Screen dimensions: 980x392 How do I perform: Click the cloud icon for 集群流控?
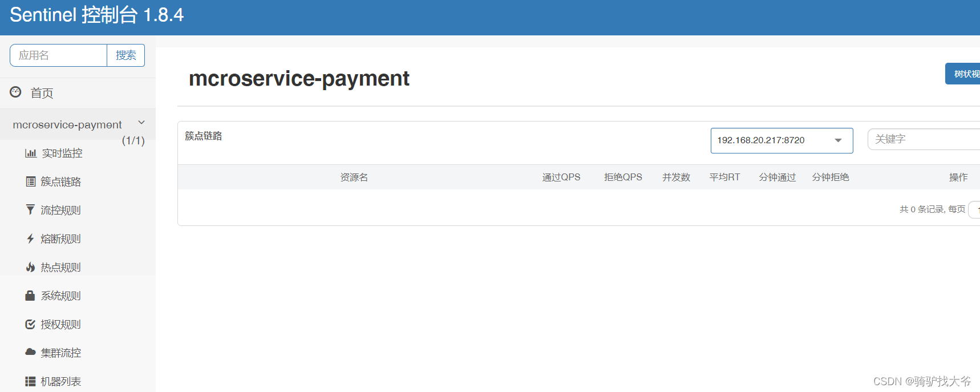click(30, 352)
